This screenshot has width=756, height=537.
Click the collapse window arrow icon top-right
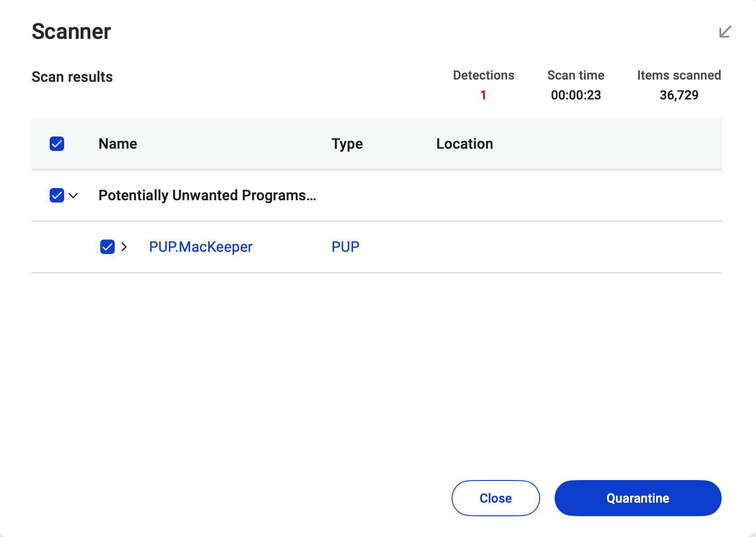click(724, 32)
